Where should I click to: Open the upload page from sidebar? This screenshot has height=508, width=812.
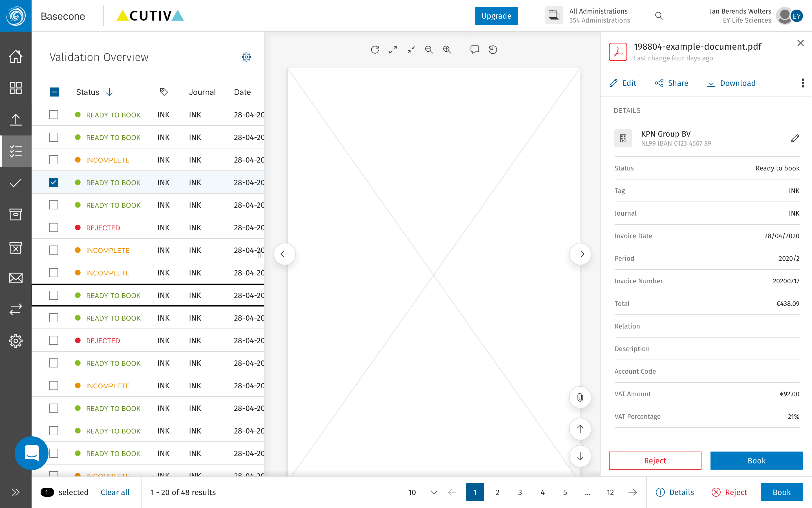pos(16,120)
